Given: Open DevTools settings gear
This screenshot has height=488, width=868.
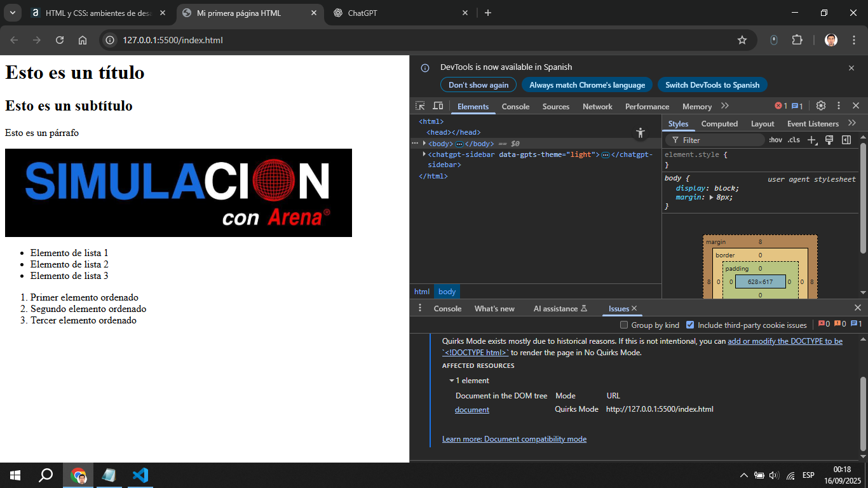Looking at the screenshot, I should [821, 106].
